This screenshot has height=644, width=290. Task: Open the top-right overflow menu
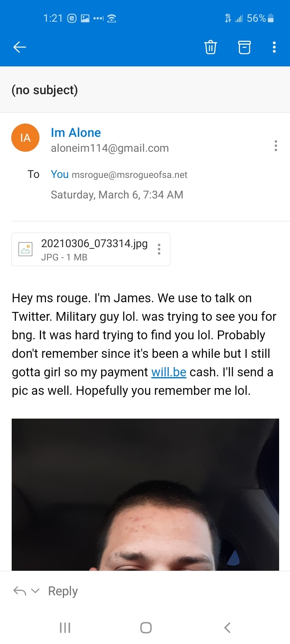[x=274, y=47]
